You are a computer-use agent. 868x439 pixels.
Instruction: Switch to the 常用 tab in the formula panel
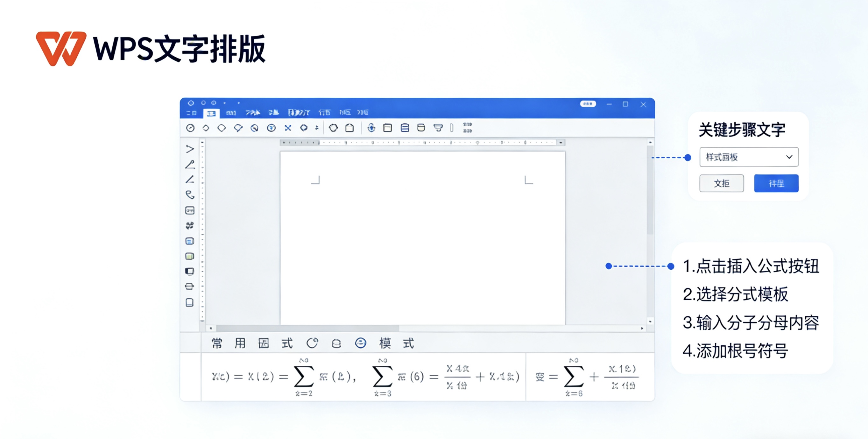228,343
